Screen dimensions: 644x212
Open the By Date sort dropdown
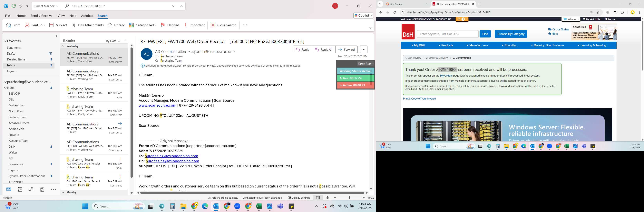[113, 41]
